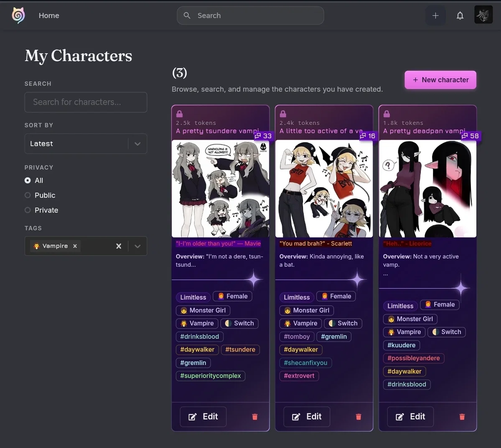Click the spiral cat site logo
Viewport: 501px width, 448px height.
point(18,15)
